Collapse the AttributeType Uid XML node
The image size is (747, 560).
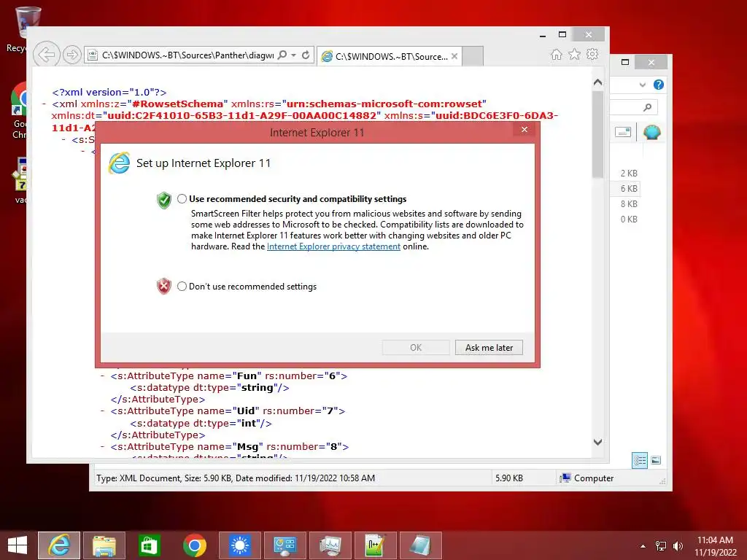pyautogui.click(x=102, y=411)
